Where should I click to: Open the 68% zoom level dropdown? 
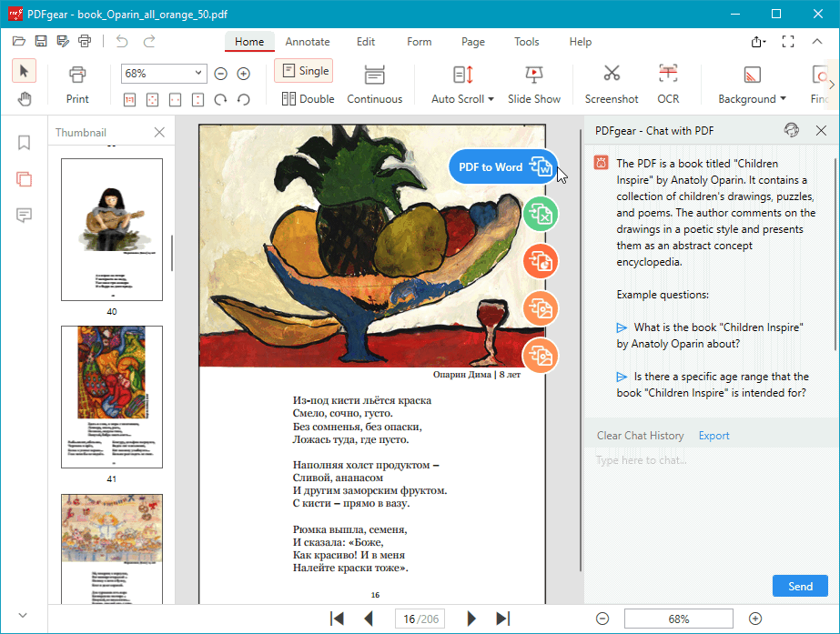coord(198,73)
